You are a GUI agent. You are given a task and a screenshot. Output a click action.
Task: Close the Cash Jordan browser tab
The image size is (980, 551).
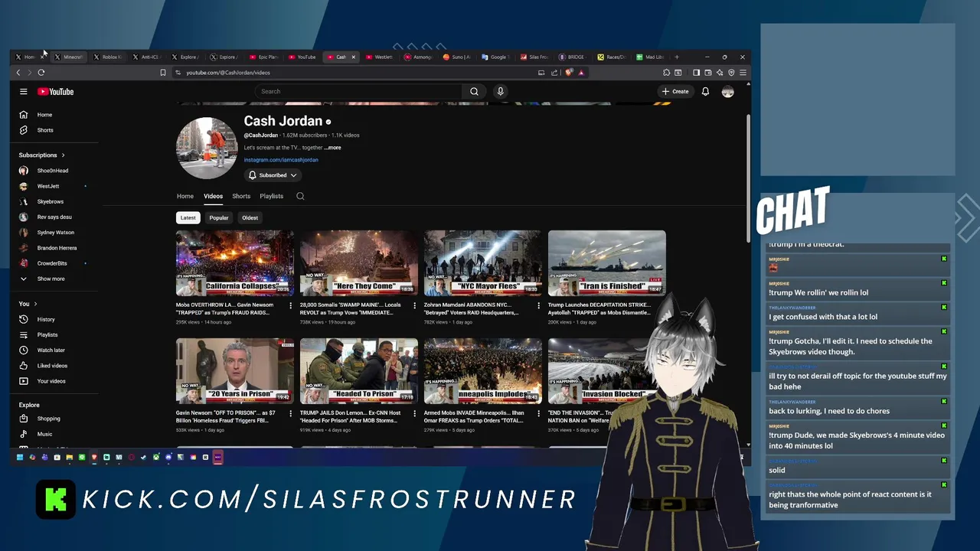tap(353, 57)
